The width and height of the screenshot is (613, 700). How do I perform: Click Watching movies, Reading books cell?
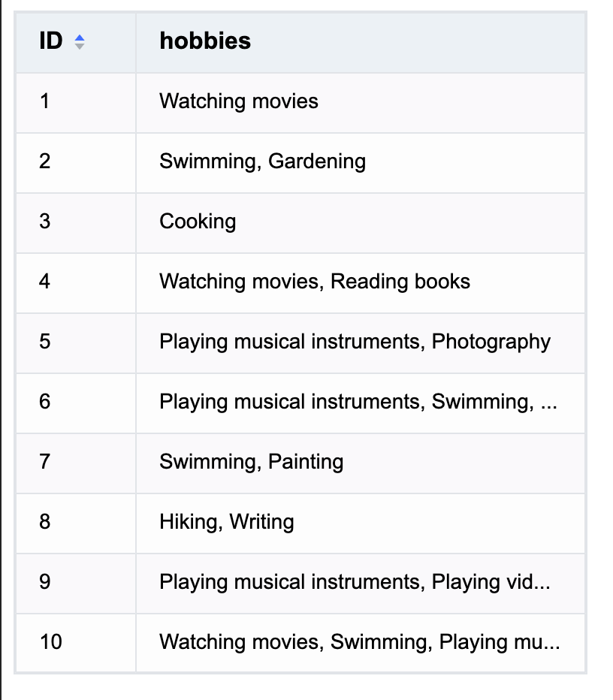pyautogui.click(x=361, y=283)
